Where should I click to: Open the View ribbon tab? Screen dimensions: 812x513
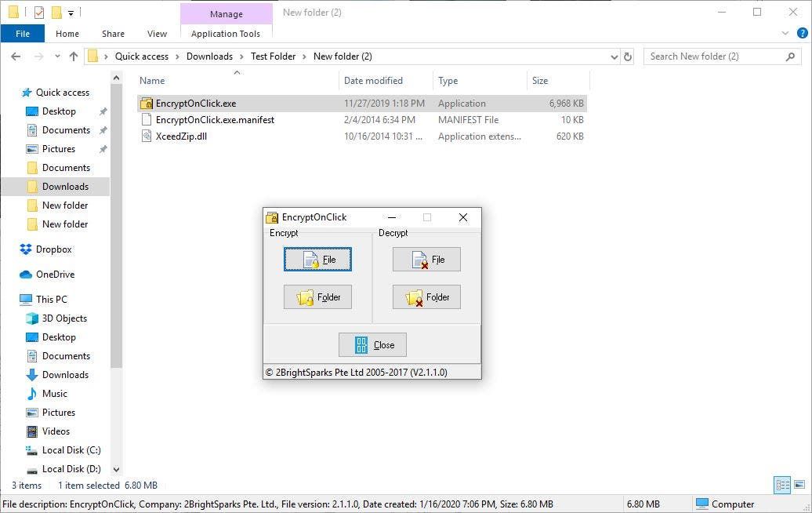(157, 34)
